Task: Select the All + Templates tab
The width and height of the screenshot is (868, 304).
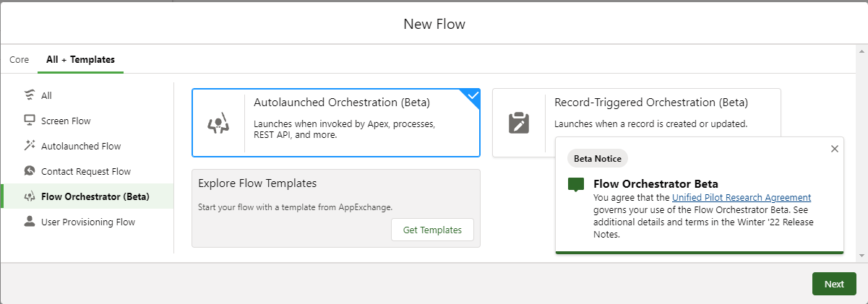Action: click(x=80, y=60)
